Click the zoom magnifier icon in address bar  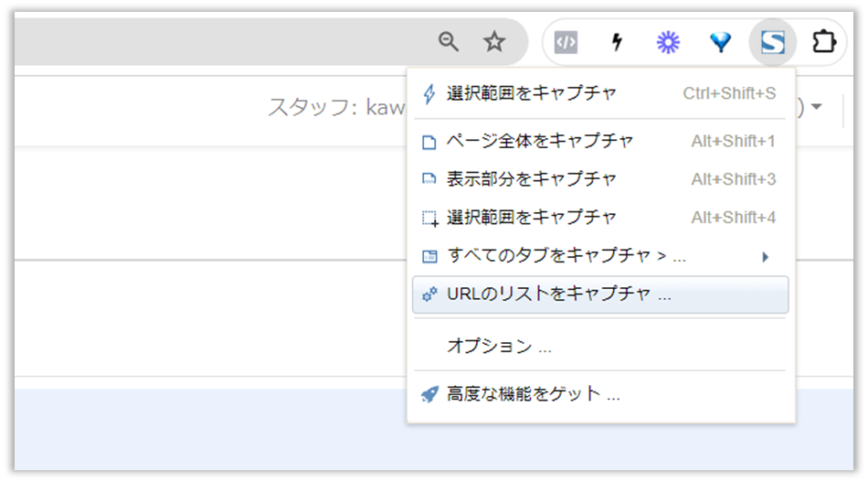[x=449, y=41]
